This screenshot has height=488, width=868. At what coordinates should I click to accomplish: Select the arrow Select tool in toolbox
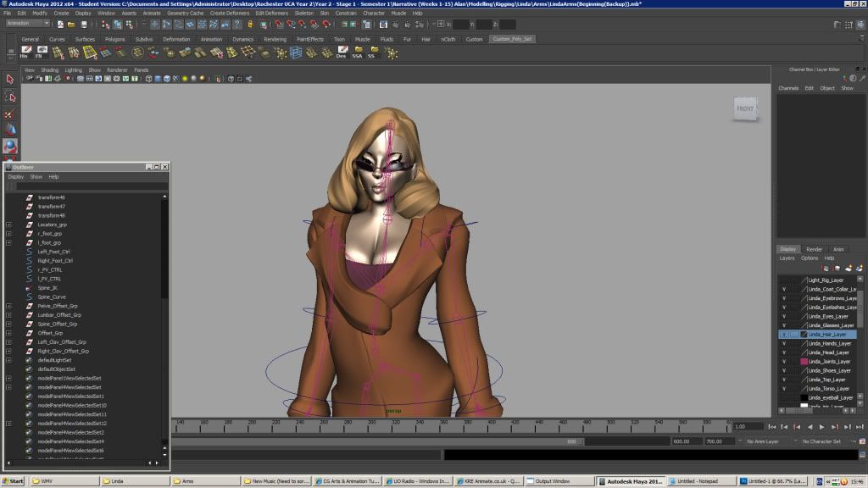click(x=10, y=79)
